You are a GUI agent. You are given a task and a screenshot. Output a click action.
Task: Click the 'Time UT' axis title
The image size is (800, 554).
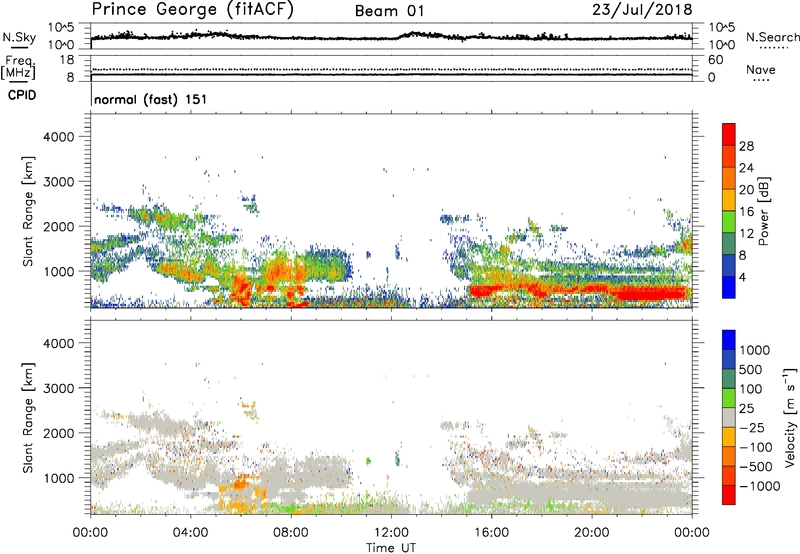(391, 548)
